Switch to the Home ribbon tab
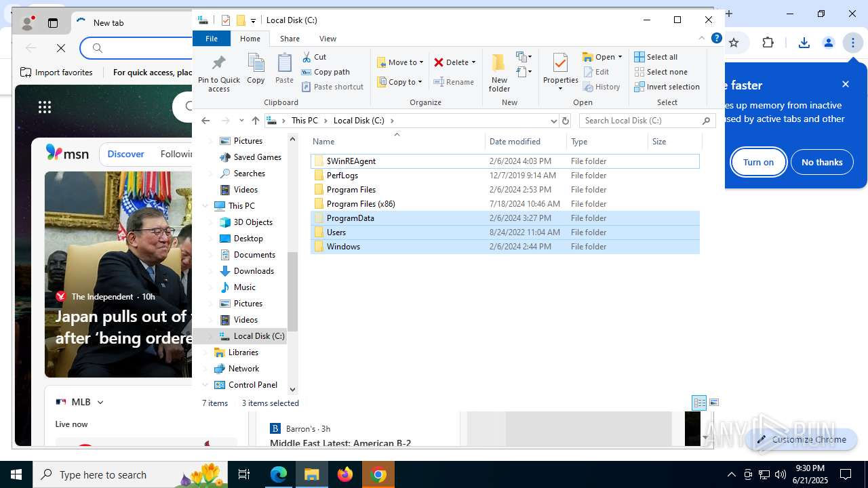The height and width of the screenshot is (488, 868). pos(250,39)
